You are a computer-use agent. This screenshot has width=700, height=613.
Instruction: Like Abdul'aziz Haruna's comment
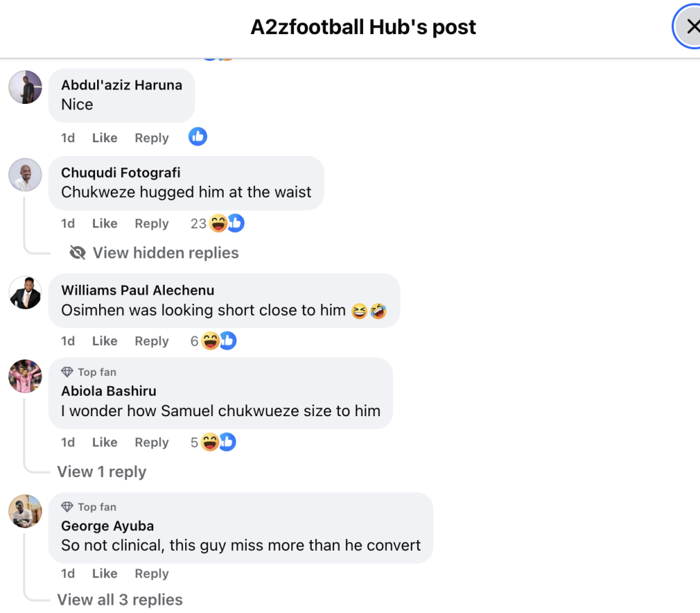[x=105, y=138]
